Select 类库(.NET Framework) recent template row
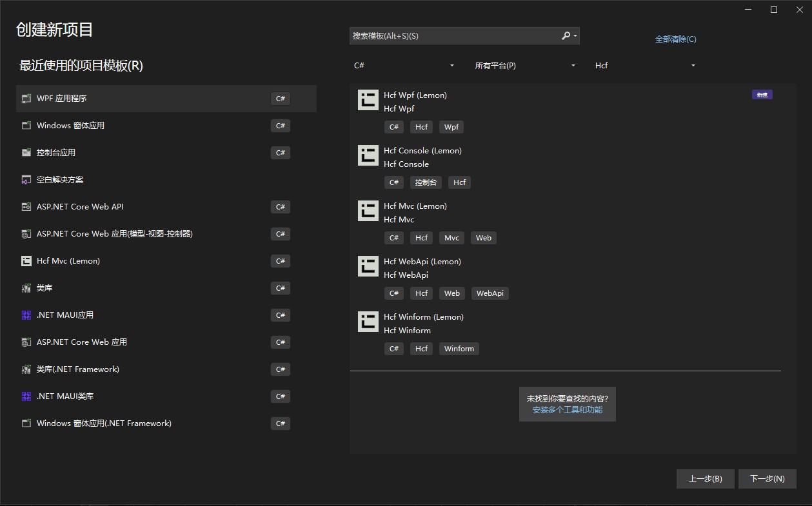This screenshot has height=506, width=812. 166,369
